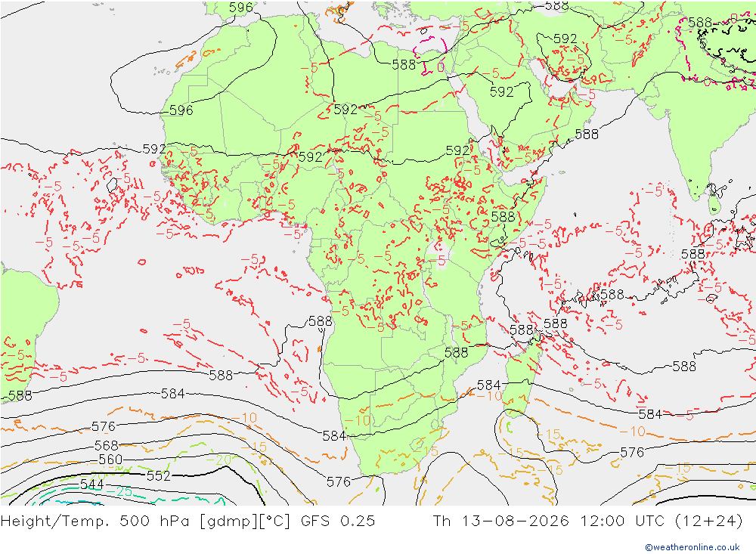
Task: Click the '544' height contour label
Action: [x=92, y=484]
